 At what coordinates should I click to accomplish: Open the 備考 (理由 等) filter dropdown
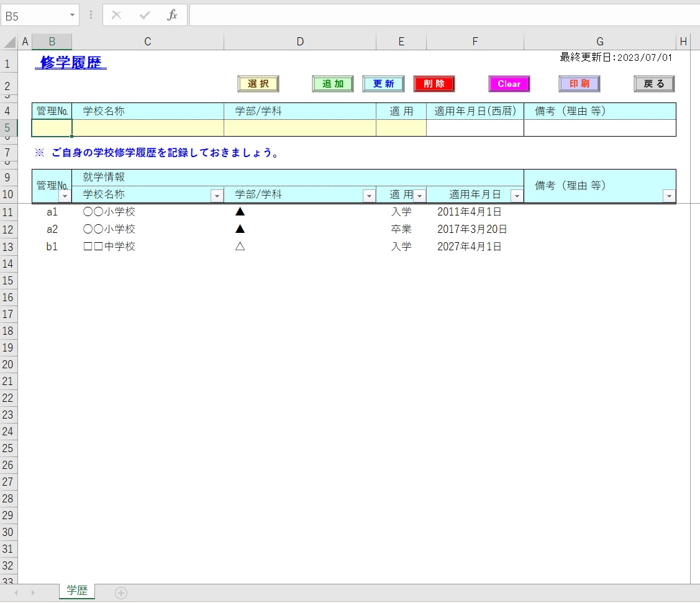pyautogui.click(x=669, y=196)
